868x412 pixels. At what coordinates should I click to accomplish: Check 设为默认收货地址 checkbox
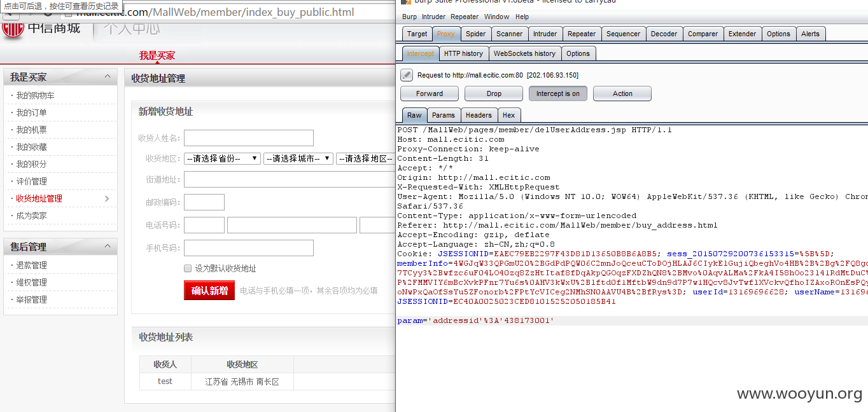[x=188, y=268]
